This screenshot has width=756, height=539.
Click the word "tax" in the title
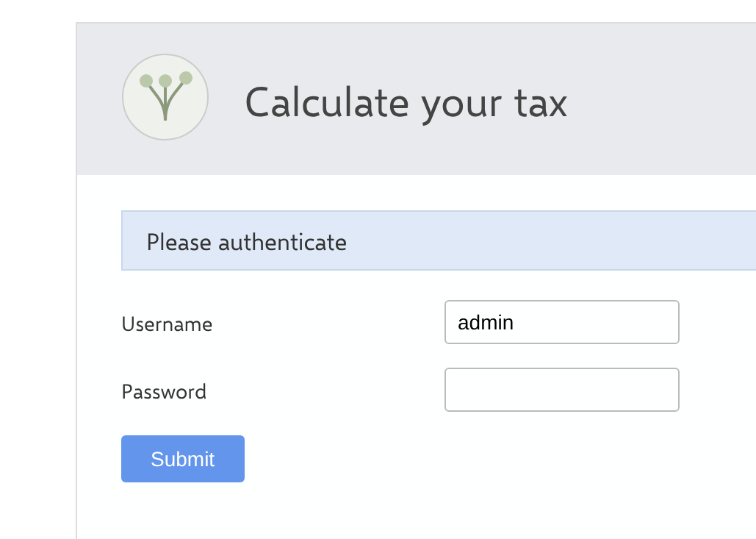541,103
